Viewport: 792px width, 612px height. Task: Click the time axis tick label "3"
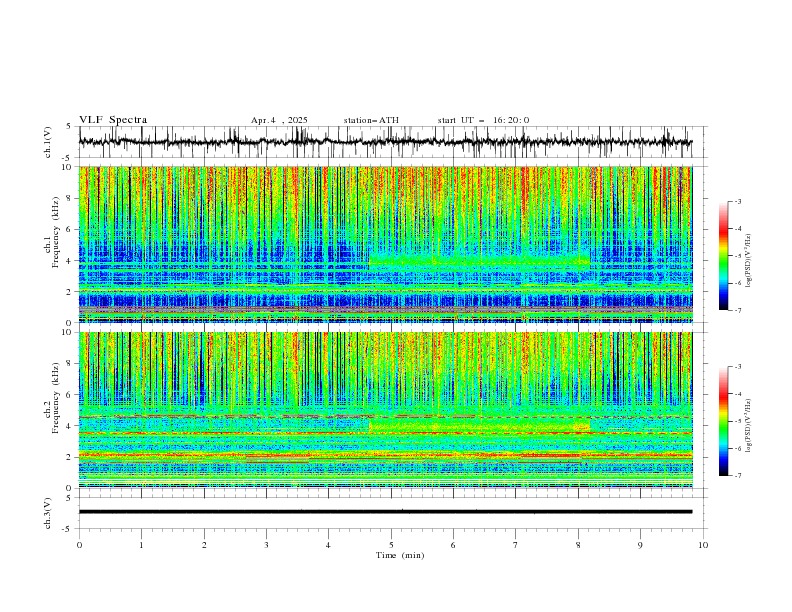pyautogui.click(x=266, y=545)
